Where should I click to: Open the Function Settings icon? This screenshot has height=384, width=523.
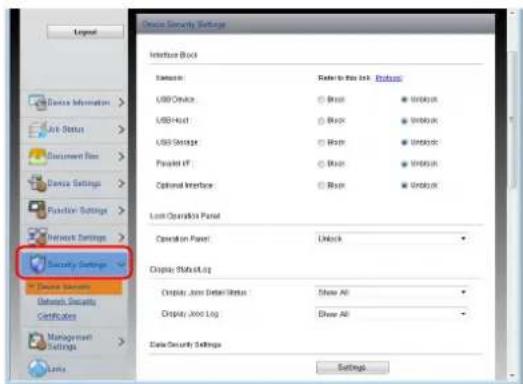pyautogui.click(x=37, y=210)
